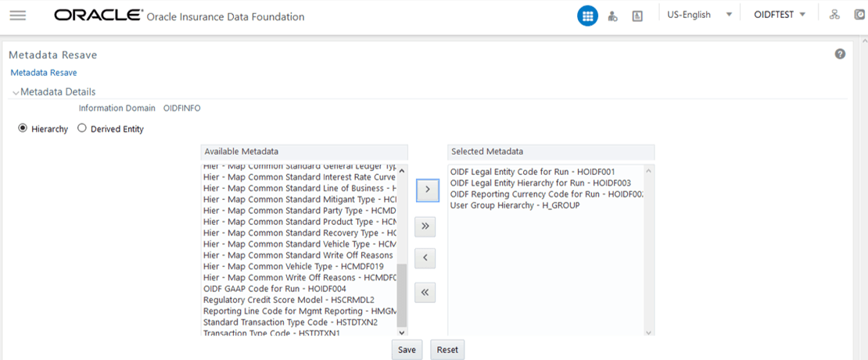Click the Oracle logo in header
Image resolution: width=868 pixels, height=360 pixels.
click(98, 16)
